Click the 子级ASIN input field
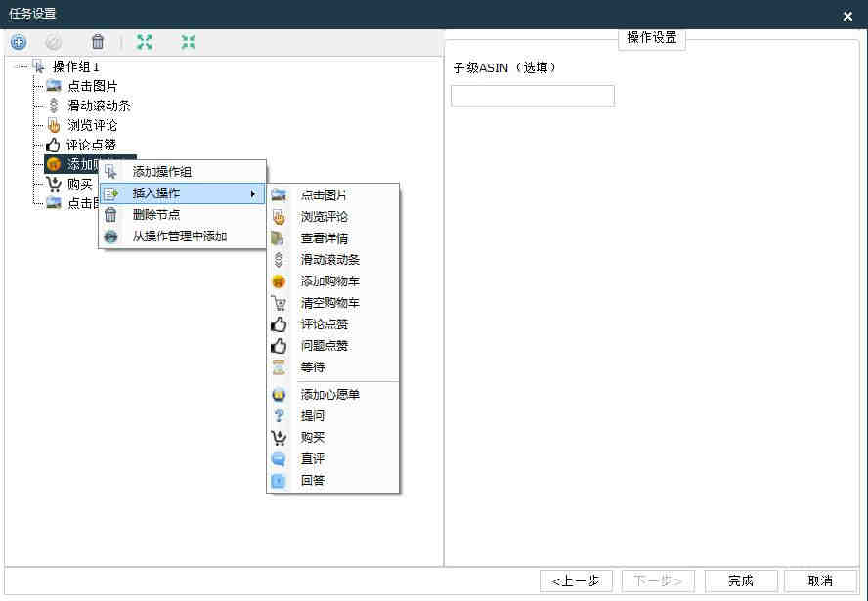 [532, 96]
